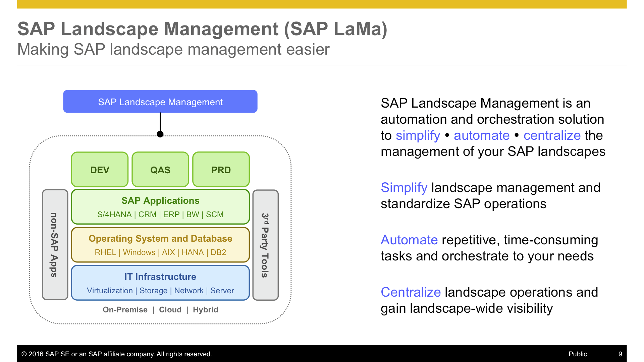Select the PRD green box
The width and height of the screenshot is (644, 362).
[x=221, y=170]
